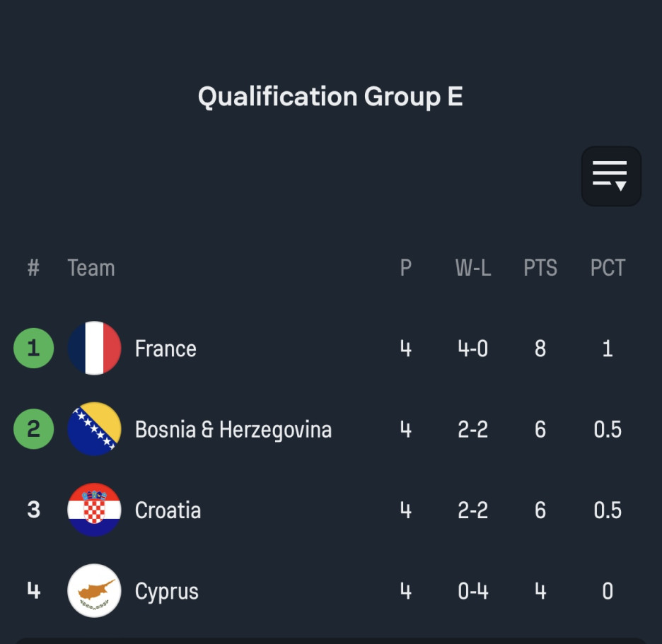This screenshot has width=662, height=644.
Task: Sort by the PCT column header
Action: pyautogui.click(x=608, y=268)
